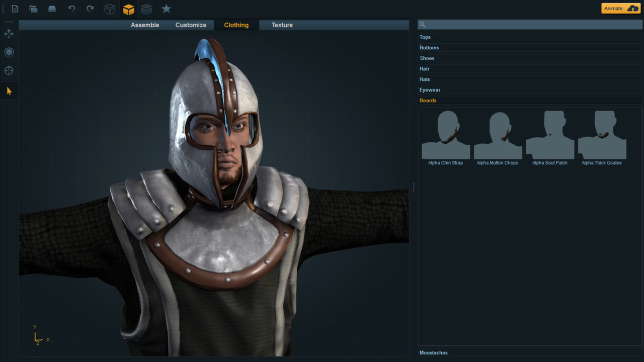644x362 pixels.
Task: Redo the last undone action
Action: tap(90, 9)
